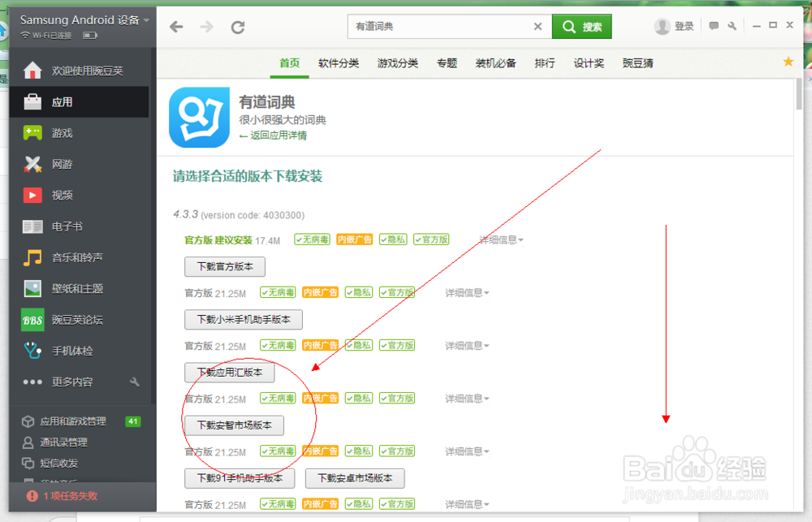
Task: Click the 无病毒 tag on 17.4M row
Action: 313,239
